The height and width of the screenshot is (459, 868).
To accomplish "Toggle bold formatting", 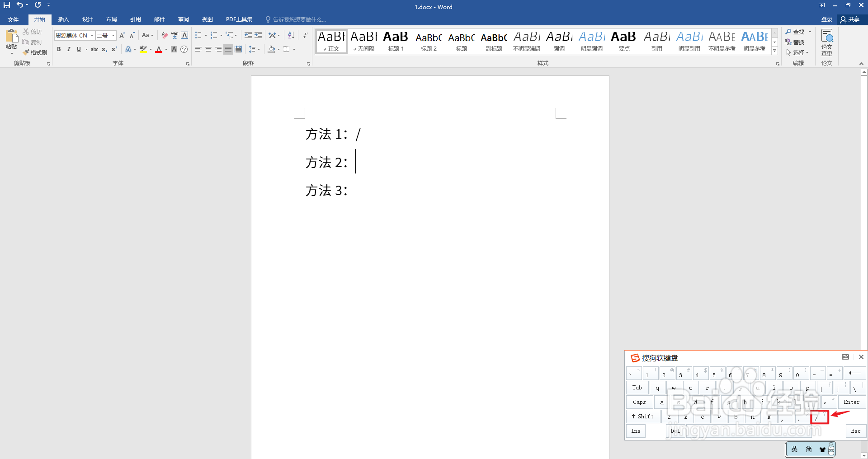I will (x=59, y=49).
